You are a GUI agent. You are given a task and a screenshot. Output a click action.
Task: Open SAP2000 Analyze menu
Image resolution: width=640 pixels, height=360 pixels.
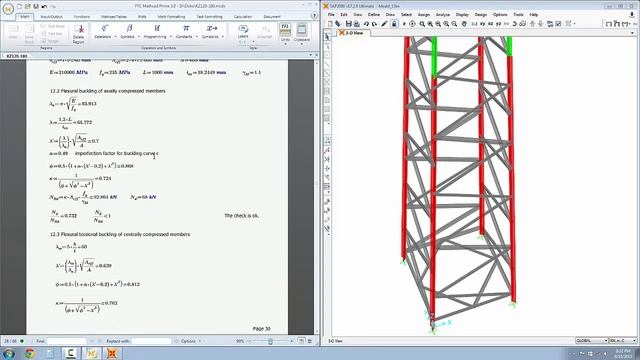point(443,15)
